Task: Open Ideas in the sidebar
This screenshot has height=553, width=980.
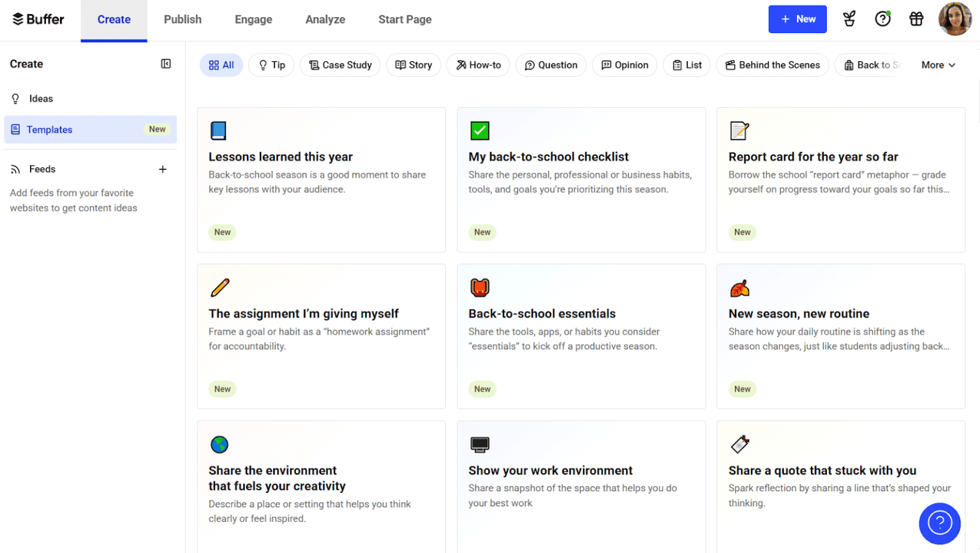Action: click(41, 99)
